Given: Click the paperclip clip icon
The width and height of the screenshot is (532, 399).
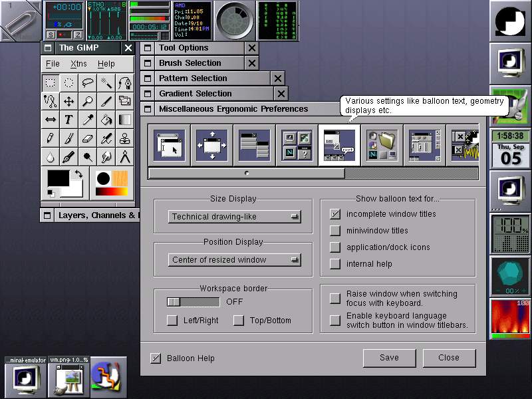Looking at the screenshot, I should (21, 21).
